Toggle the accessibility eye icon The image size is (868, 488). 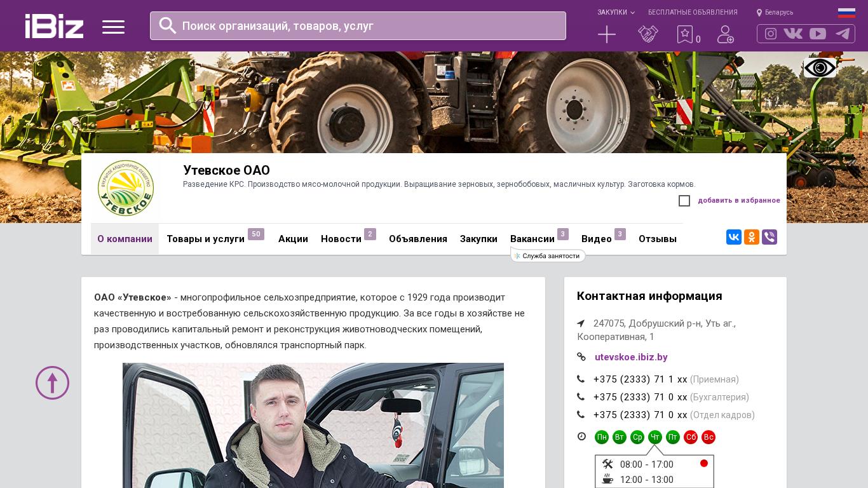point(820,68)
